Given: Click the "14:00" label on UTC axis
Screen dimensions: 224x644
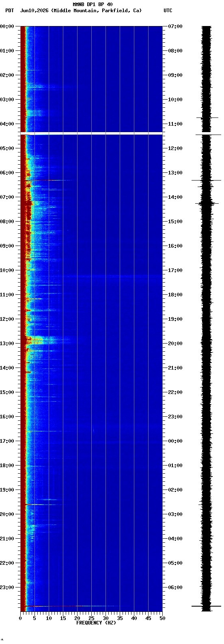Looking at the screenshot, I should [x=175, y=197].
